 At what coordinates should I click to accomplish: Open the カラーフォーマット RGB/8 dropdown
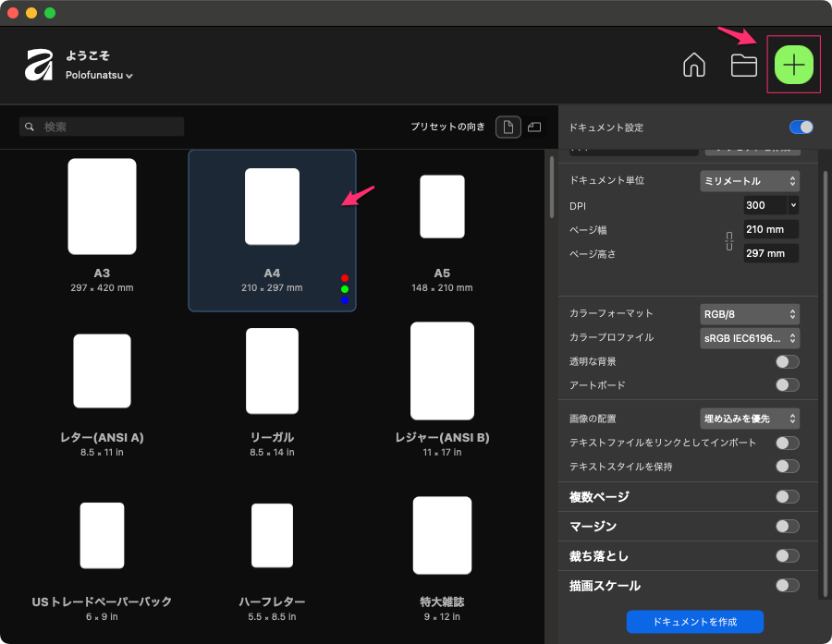[x=749, y=314]
